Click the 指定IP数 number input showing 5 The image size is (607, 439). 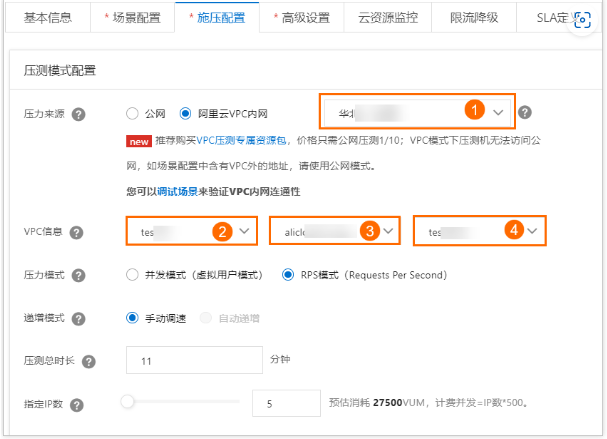coord(286,403)
